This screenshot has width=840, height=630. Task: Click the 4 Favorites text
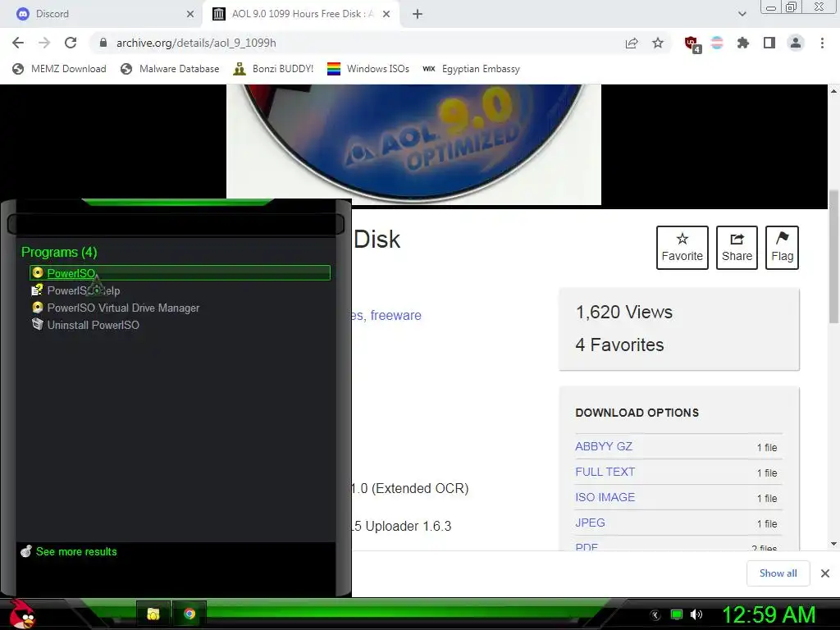pyautogui.click(x=619, y=345)
